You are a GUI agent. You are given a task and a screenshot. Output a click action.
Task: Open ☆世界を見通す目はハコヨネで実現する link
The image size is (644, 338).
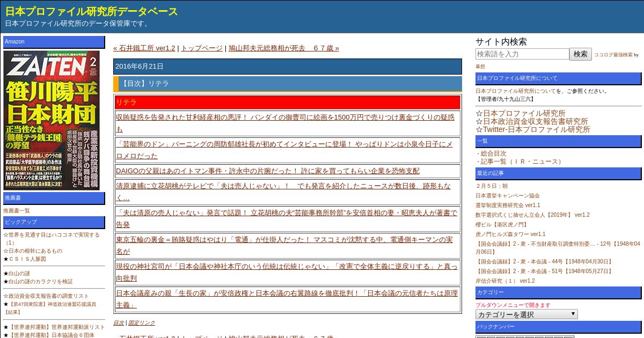coord(52,239)
